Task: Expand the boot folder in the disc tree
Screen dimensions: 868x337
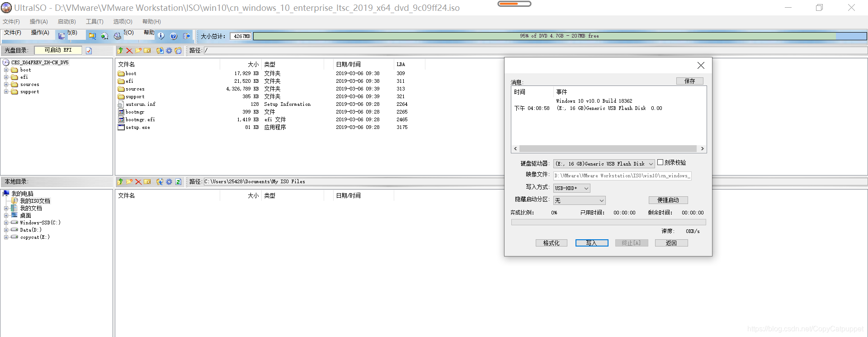Action: coord(6,70)
